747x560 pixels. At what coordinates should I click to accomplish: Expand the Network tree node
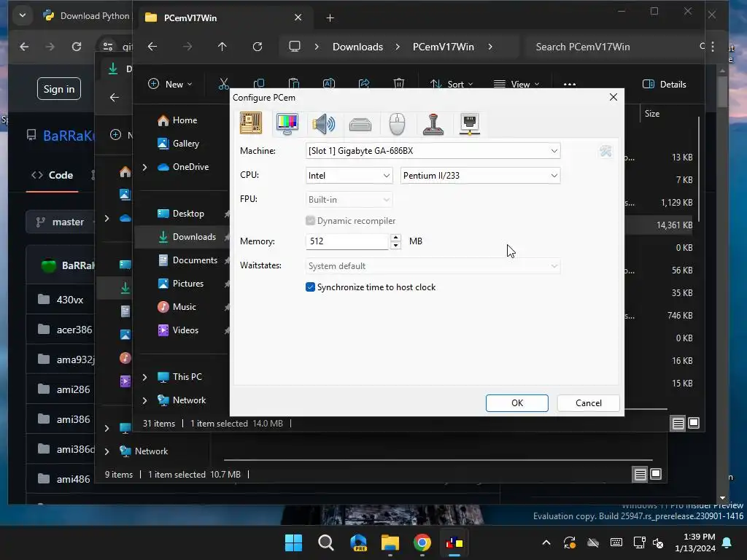(145, 400)
